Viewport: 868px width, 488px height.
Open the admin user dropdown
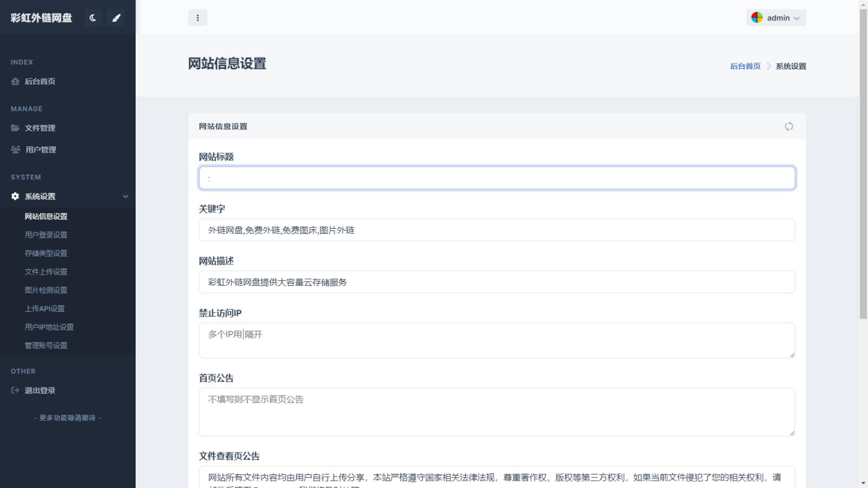point(775,18)
